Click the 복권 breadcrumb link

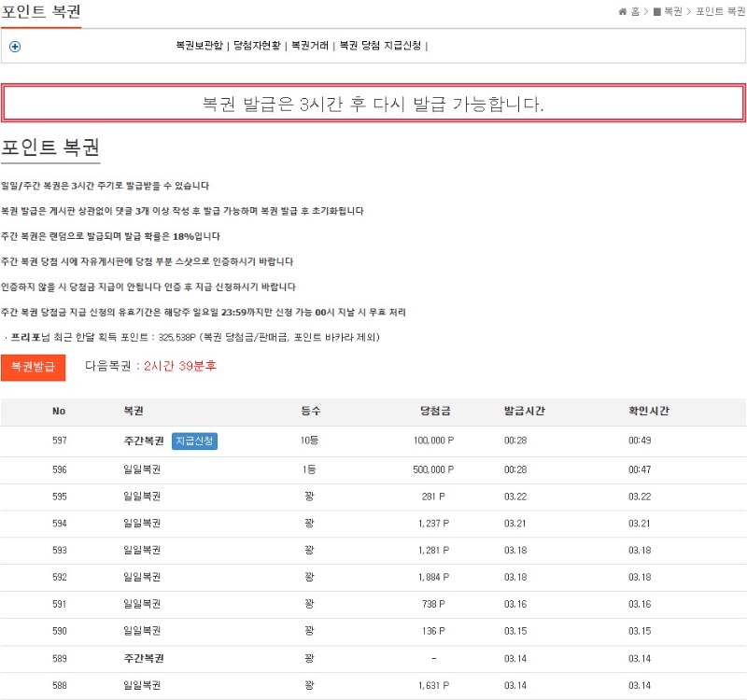click(x=672, y=11)
